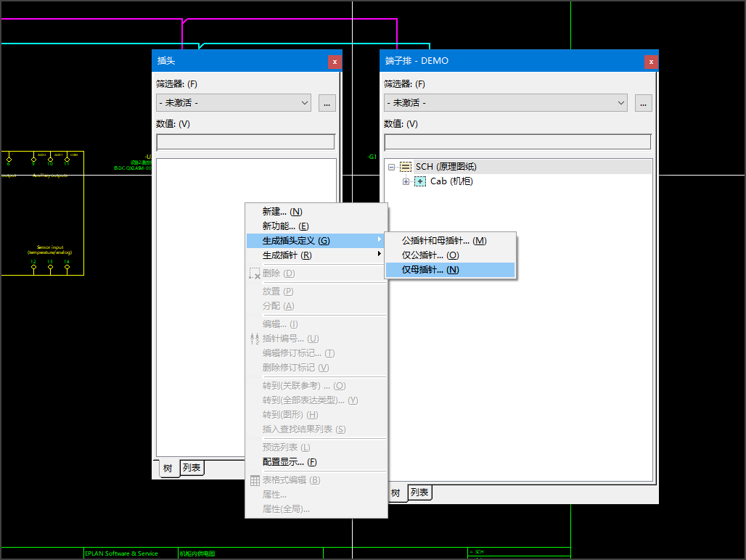The image size is (746, 560).
Task: Click the ... button in 端子排 window
Action: point(643,103)
